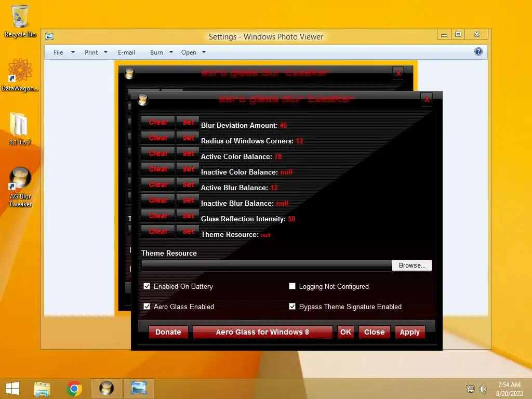Close the back tweaker window with red X

398,73
